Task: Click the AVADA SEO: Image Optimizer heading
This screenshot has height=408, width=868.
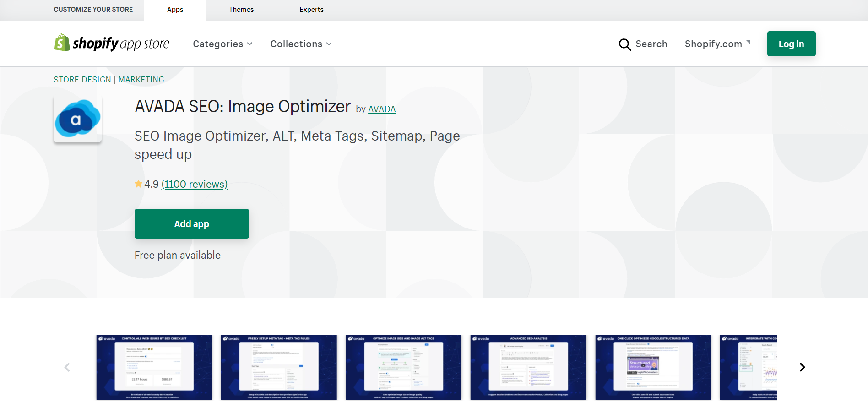Action: pos(243,106)
